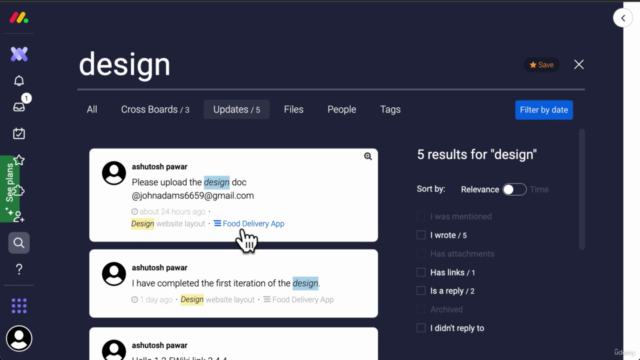Check the 'Archived' filter
This screenshot has height=360, width=640.
tap(421, 309)
